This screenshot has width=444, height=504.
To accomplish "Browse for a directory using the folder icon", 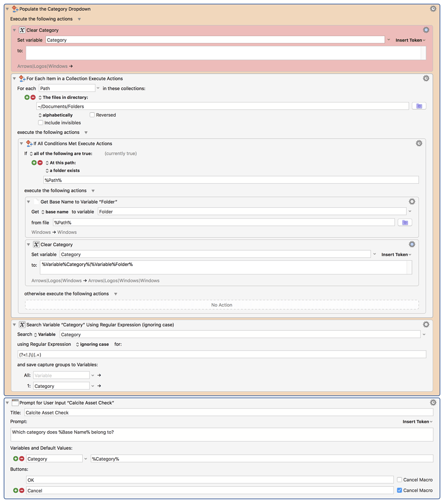I will (x=419, y=106).
